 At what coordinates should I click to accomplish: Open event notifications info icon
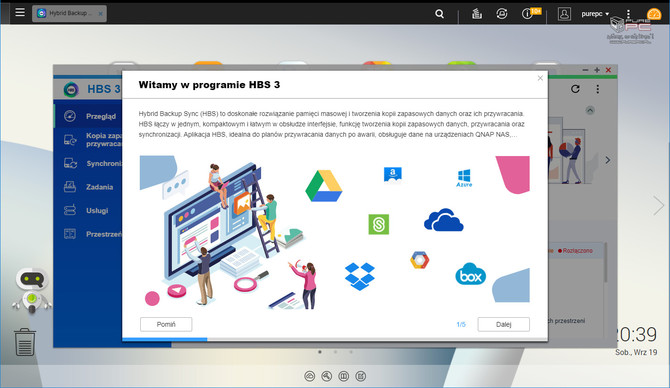(527, 14)
